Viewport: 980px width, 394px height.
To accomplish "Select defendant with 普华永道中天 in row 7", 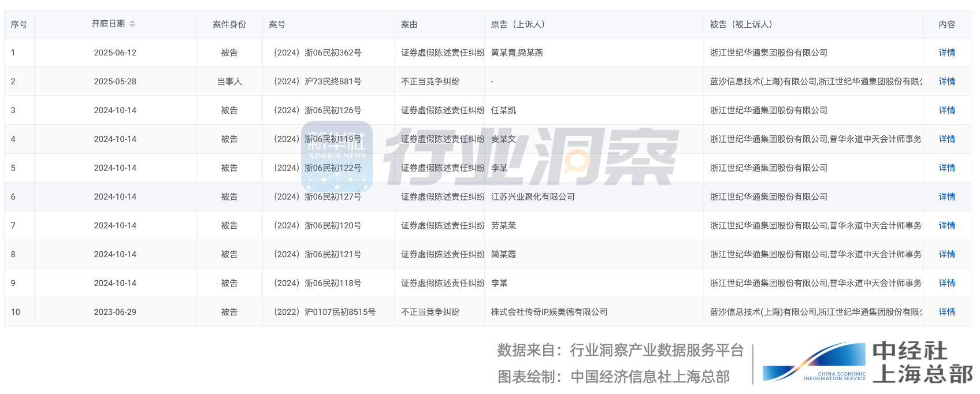I will click(x=816, y=225).
